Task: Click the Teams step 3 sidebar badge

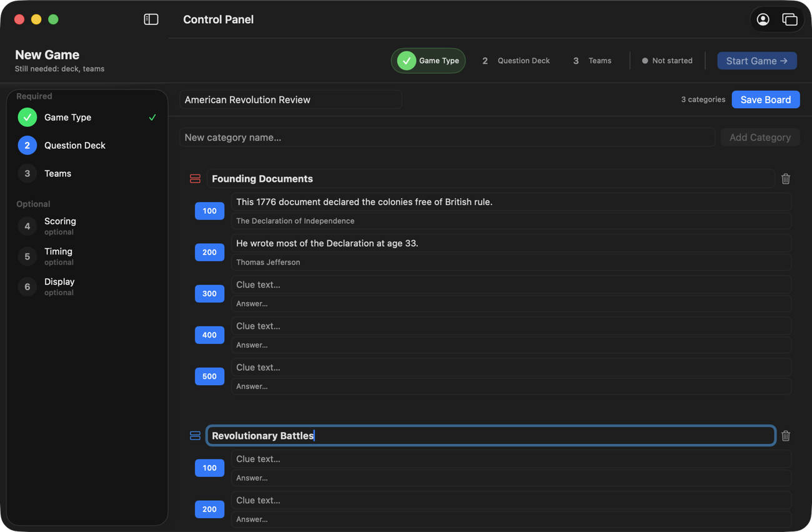Action: (x=27, y=174)
